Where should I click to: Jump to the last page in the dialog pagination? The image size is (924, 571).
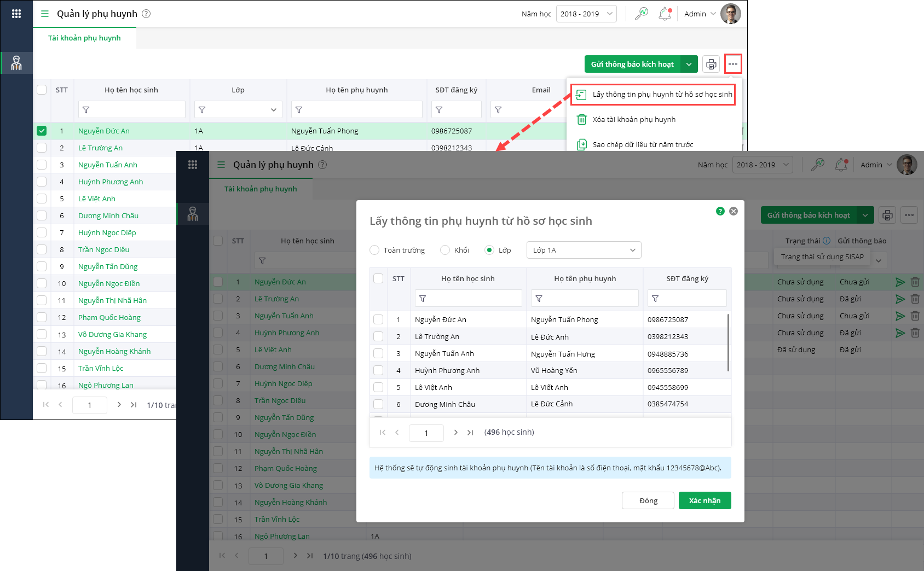click(470, 432)
